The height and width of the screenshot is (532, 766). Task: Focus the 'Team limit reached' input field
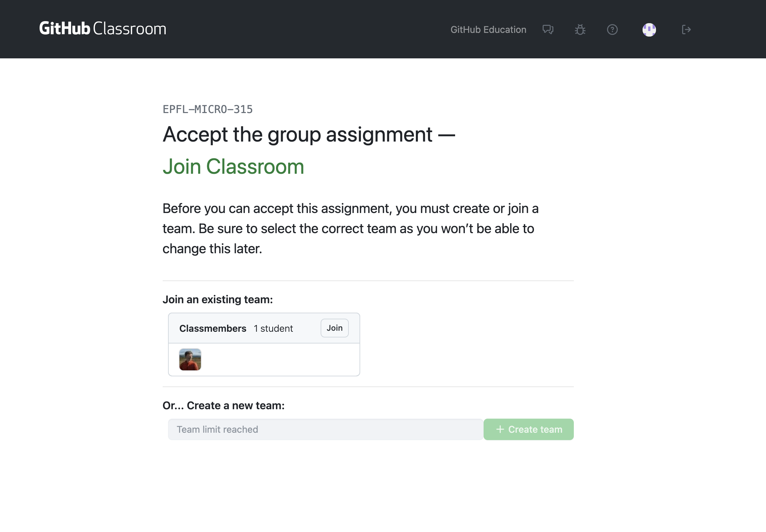click(325, 429)
